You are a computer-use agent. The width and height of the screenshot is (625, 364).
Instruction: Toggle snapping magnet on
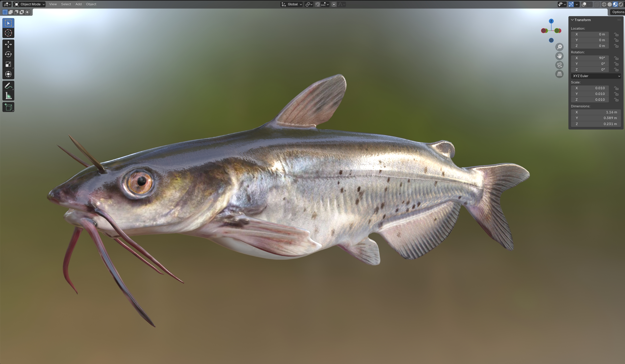coord(317,4)
